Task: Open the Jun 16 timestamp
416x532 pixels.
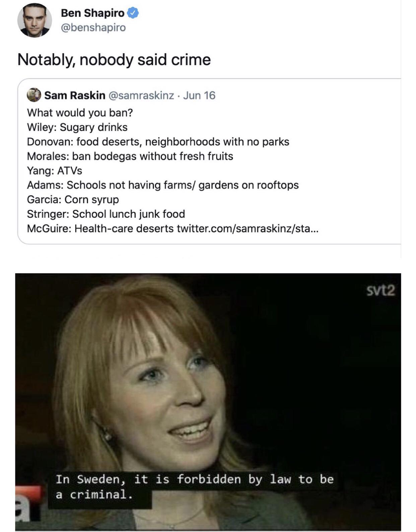Action: click(x=199, y=95)
